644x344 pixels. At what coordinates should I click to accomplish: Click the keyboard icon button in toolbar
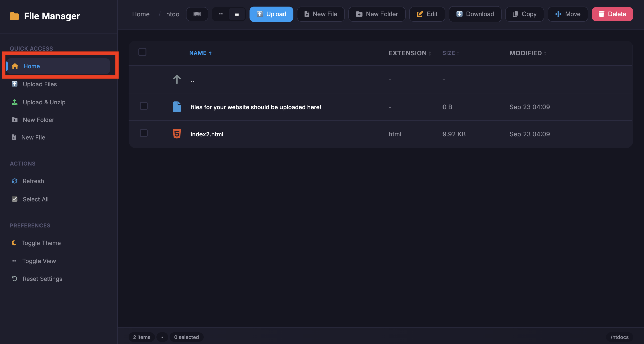(x=197, y=14)
